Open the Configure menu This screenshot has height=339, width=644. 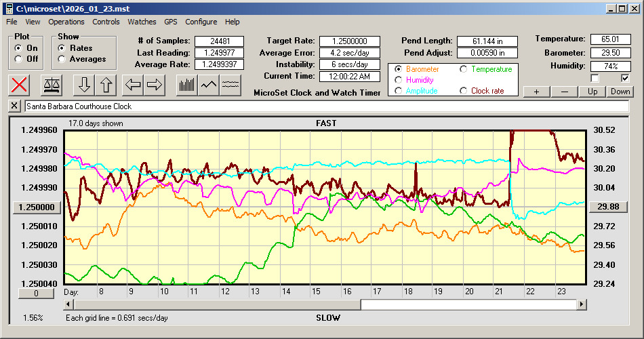click(201, 22)
